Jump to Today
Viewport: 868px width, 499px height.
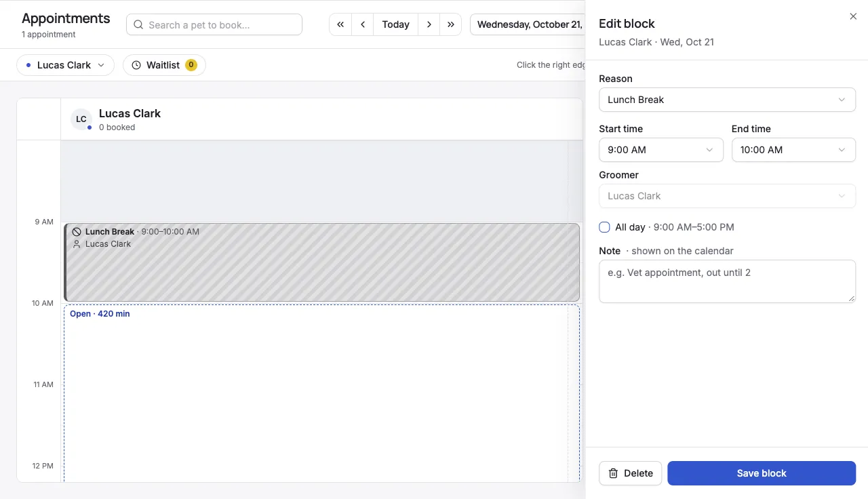[x=395, y=24]
